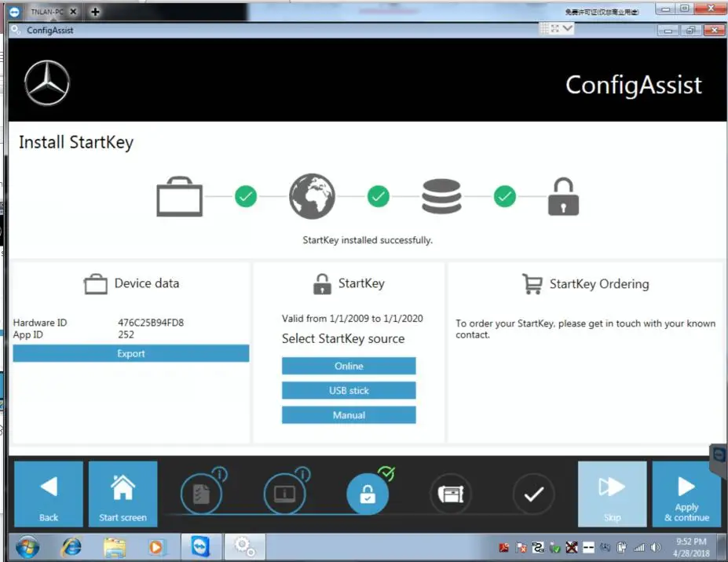This screenshot has height=562, width=728.
Task: Click 'Valid from 1/1/2009 to 1/1/2020' text
Action: click(x=353, y=319)
